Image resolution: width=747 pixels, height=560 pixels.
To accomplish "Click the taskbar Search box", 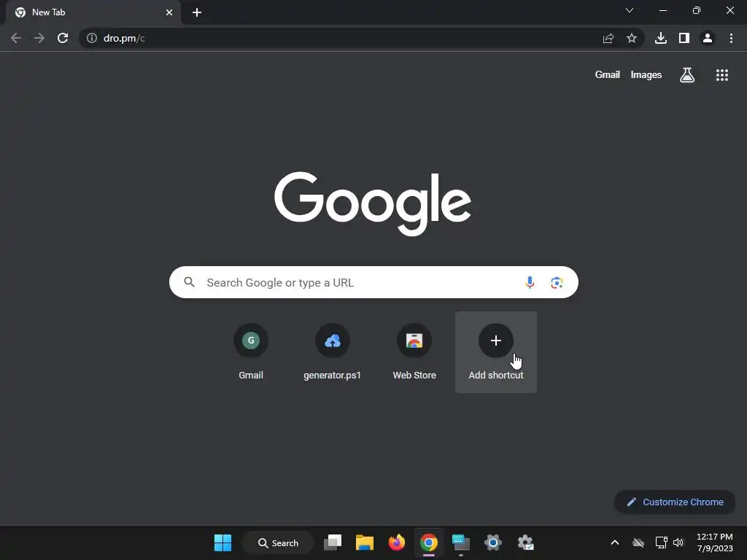I will (x=278, y=542).
